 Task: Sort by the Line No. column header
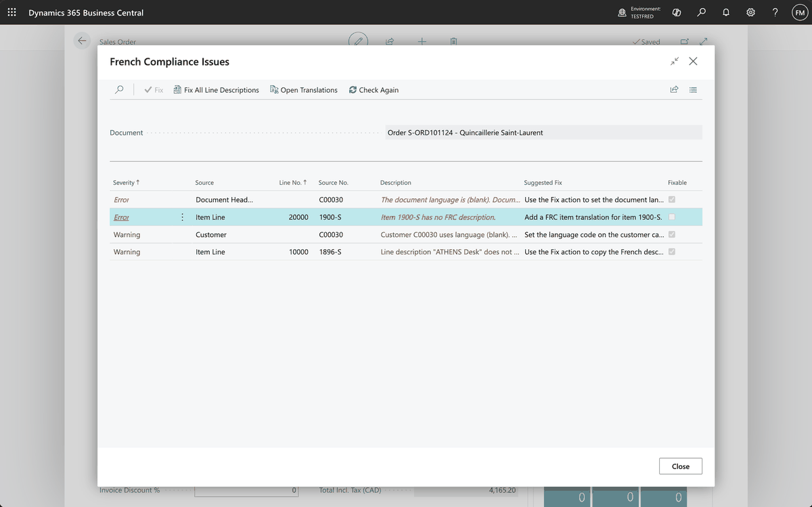pos(293,183)
